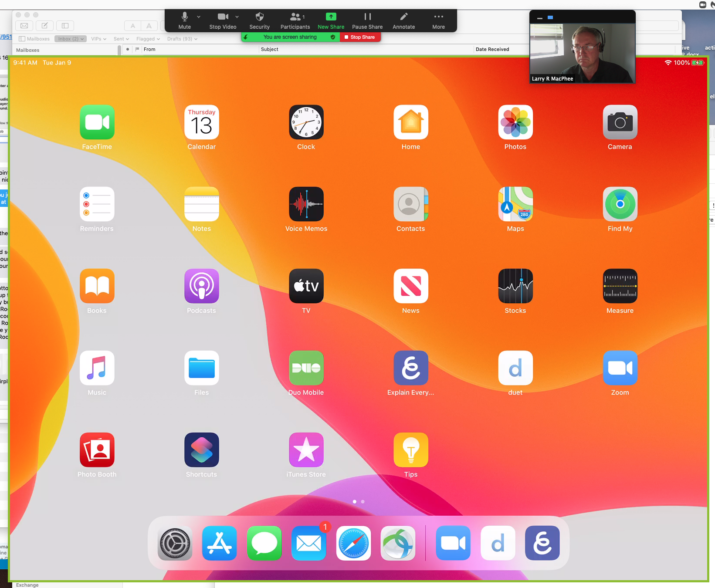Mute the microphone in Zoom toolbar

[185, 20]
